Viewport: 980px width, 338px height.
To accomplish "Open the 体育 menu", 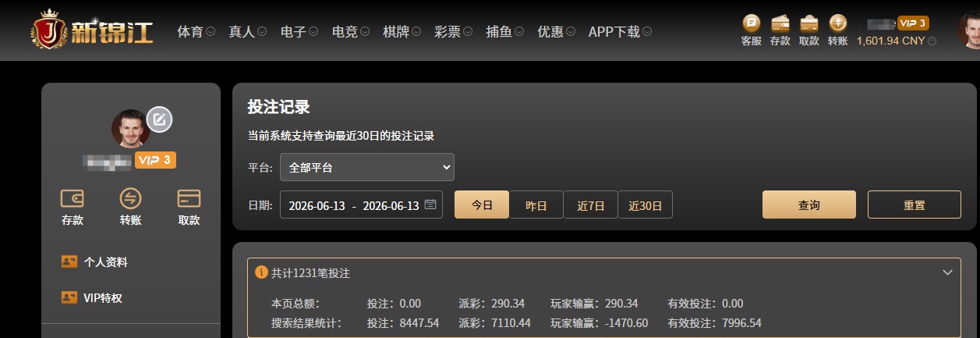I will point(196,31).
